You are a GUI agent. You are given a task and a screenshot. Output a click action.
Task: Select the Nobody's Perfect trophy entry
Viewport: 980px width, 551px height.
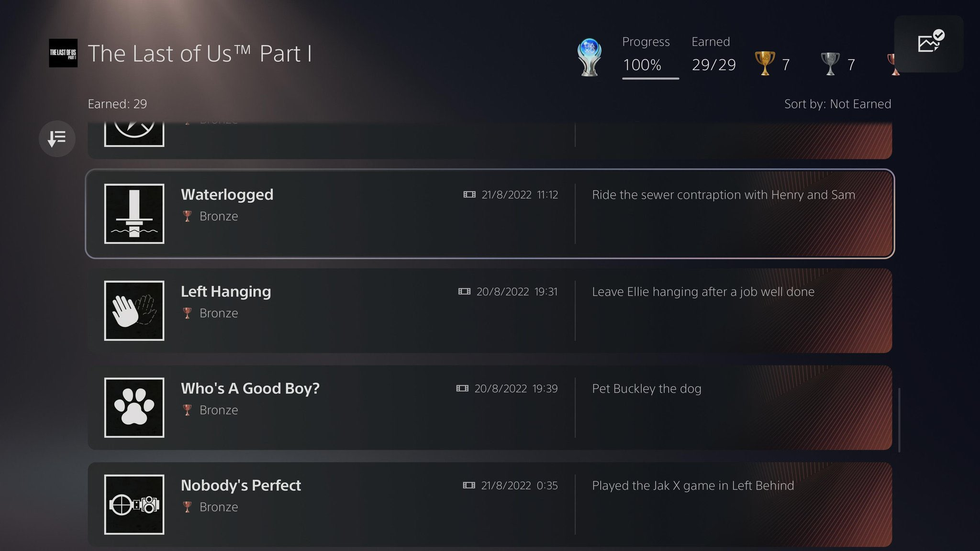(490, 505)
